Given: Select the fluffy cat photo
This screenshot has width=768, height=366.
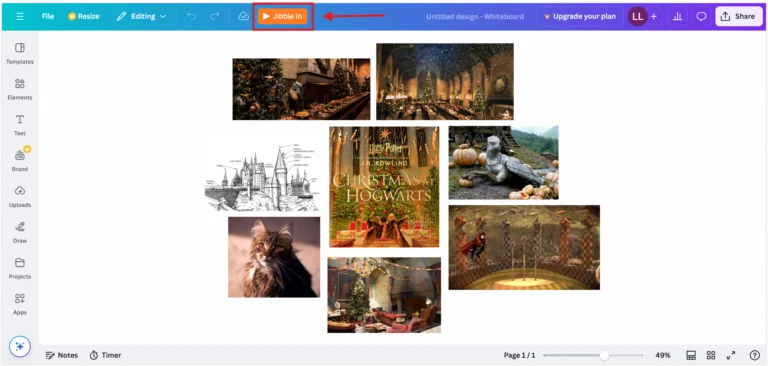Looking at the screenshot, I should (274, 257).
